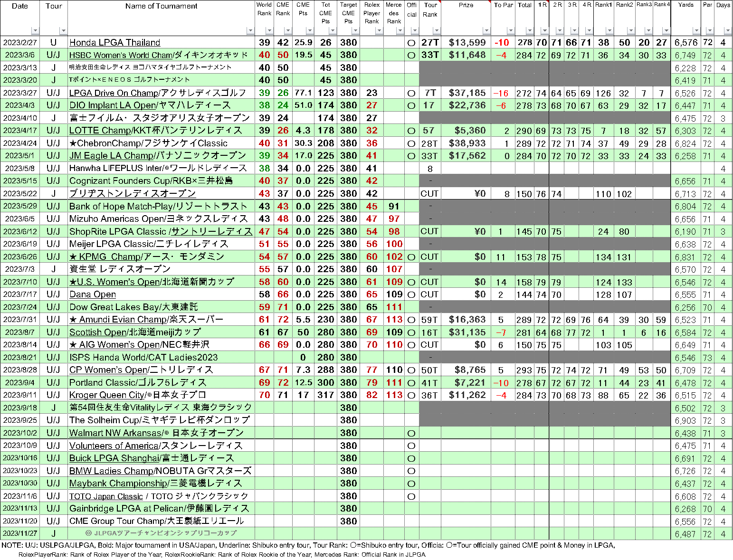
Task: Click the LPGA Drive On Champ link
Action: tap(114, 93)
